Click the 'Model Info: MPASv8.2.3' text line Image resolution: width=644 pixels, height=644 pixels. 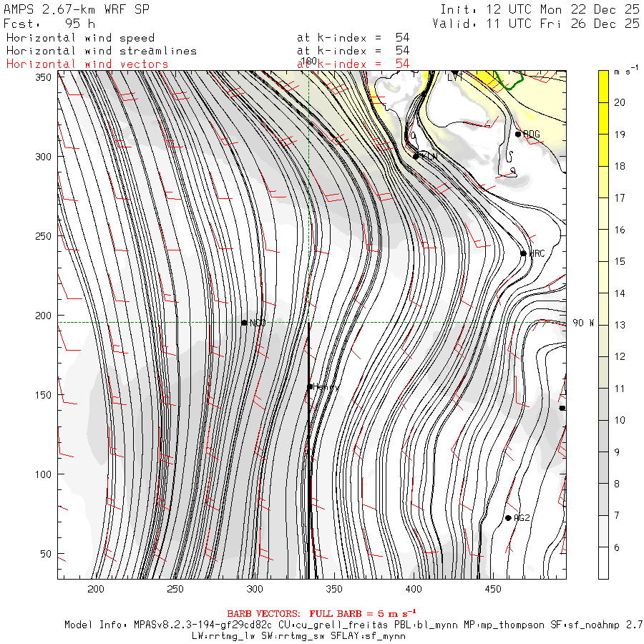click(x=353, y=625)
